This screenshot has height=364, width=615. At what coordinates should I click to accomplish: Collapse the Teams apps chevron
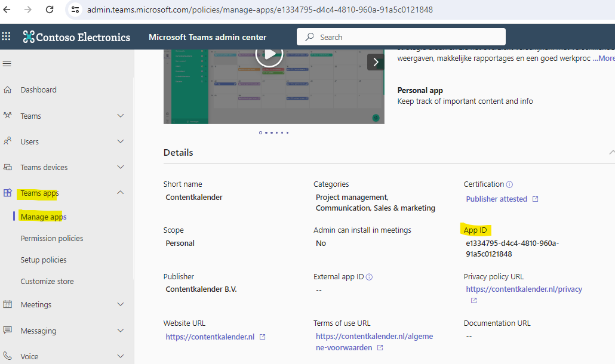coord(121,192)
